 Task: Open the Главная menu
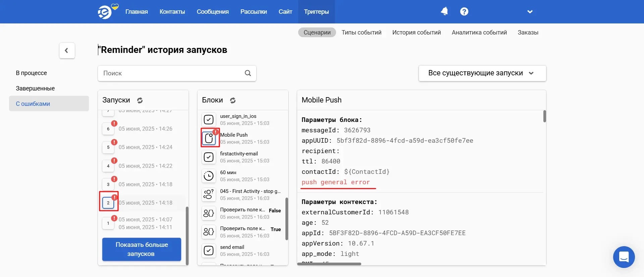[x=137, y=12]
